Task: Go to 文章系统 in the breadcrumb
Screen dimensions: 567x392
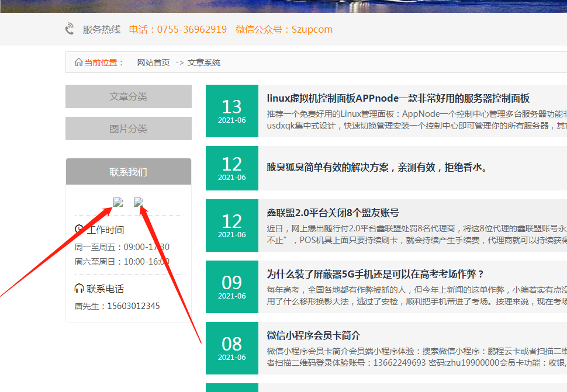Action: tap(204, 63)
